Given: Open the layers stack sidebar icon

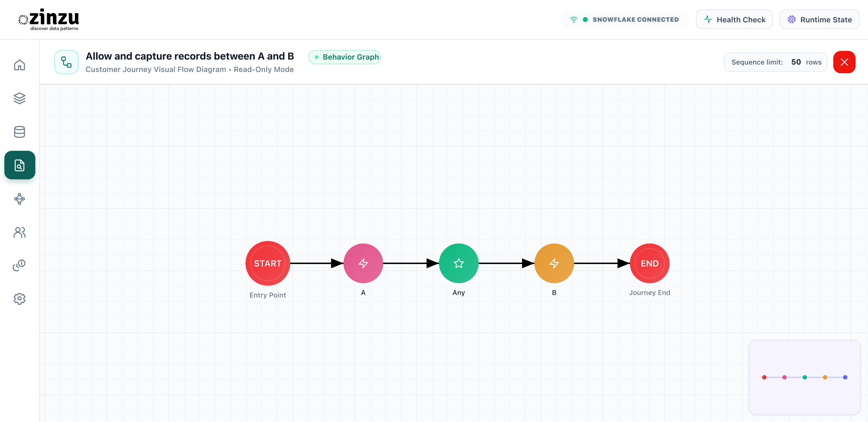Looking at the screenshot, I should pyautogui.click(x=20, y=98).
